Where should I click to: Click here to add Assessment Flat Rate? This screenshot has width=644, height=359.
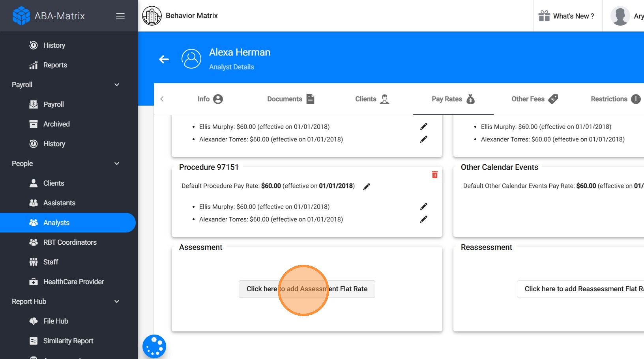click(x=307, y=289)
